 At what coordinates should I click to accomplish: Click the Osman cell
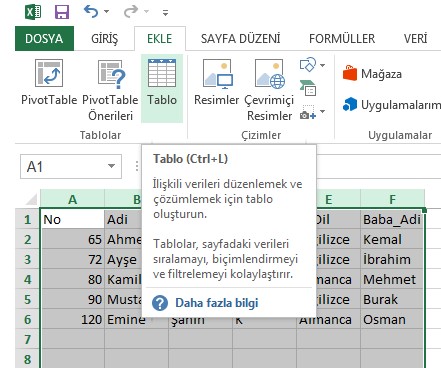click(392, 319)
